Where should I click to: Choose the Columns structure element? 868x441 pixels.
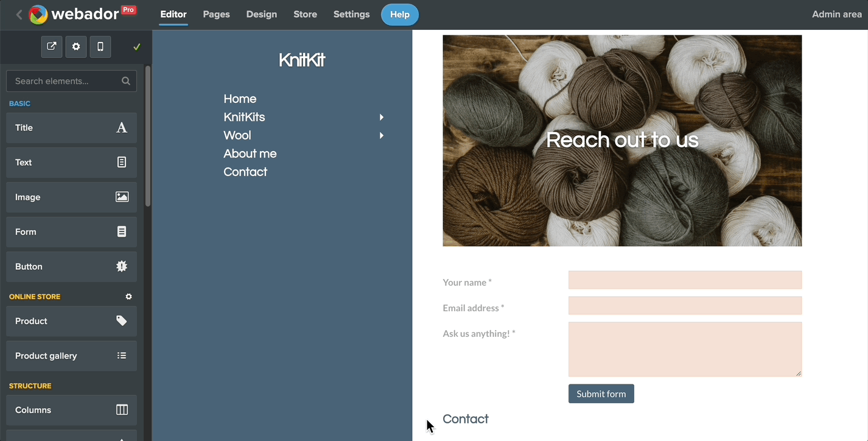(71, 410)
